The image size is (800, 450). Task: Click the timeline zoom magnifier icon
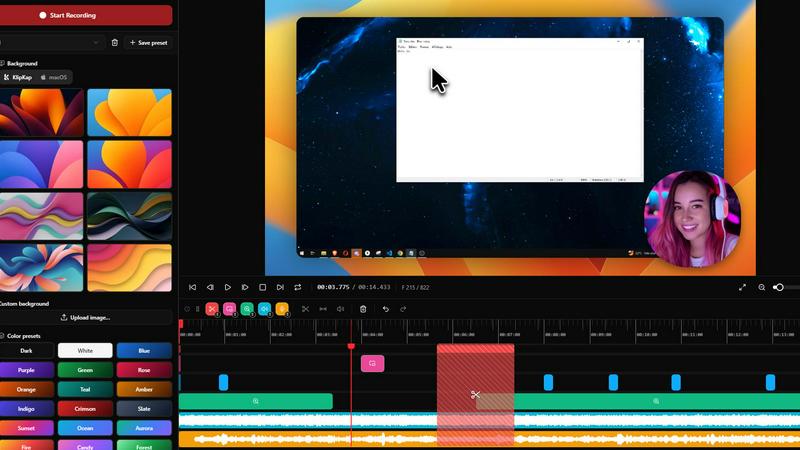[x=762, y=287]
